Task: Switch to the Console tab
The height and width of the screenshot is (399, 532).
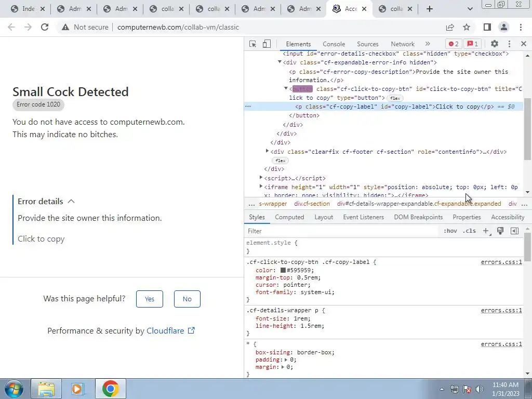Action: (334, 44)
